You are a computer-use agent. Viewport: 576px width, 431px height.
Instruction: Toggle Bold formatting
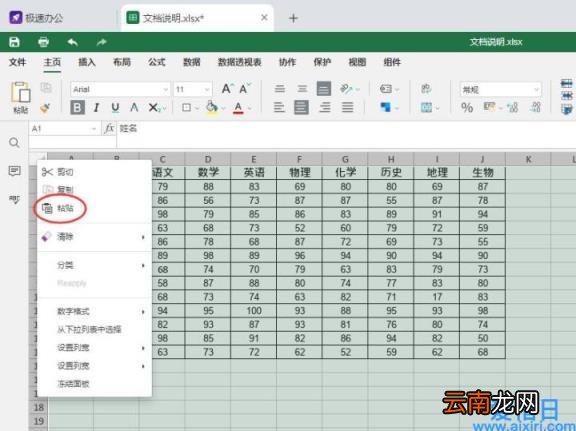(x=78, y=108)
